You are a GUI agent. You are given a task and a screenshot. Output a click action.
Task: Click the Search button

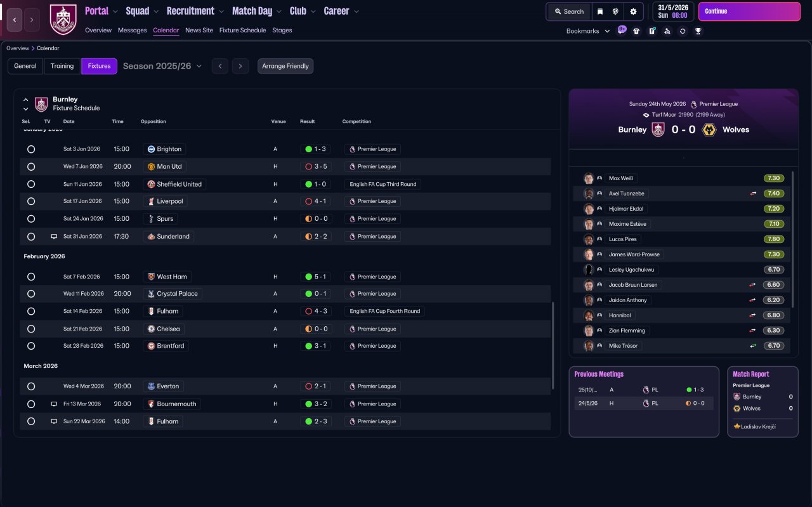569,11
